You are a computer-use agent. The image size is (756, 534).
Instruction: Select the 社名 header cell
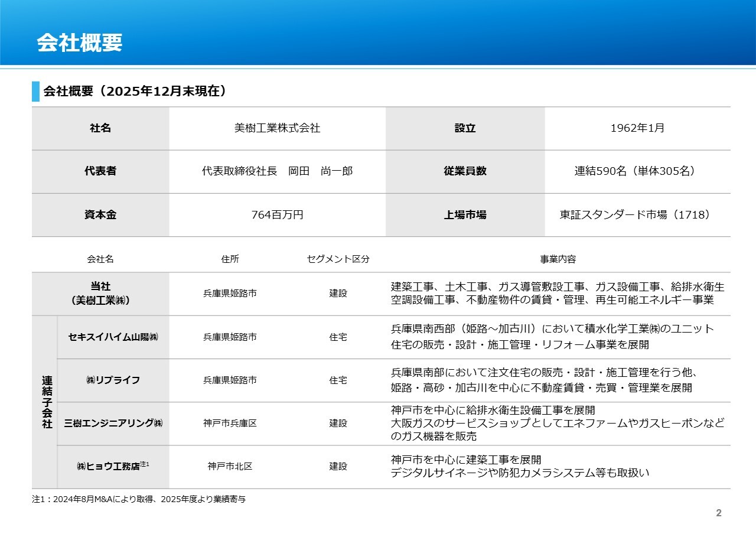click(99, 128)
